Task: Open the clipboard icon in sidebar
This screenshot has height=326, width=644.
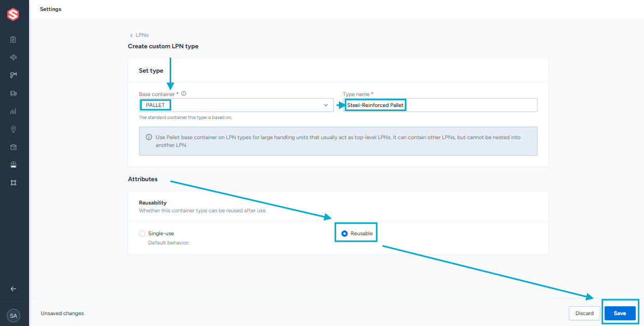Action: click(13, 39)
